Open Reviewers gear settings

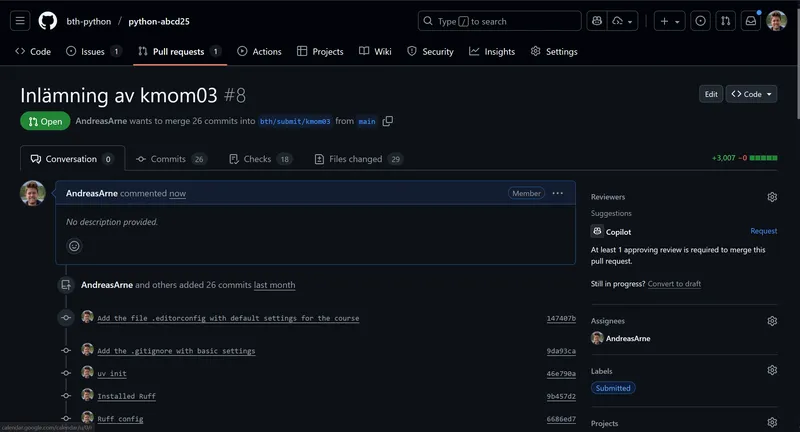(772, 197)
